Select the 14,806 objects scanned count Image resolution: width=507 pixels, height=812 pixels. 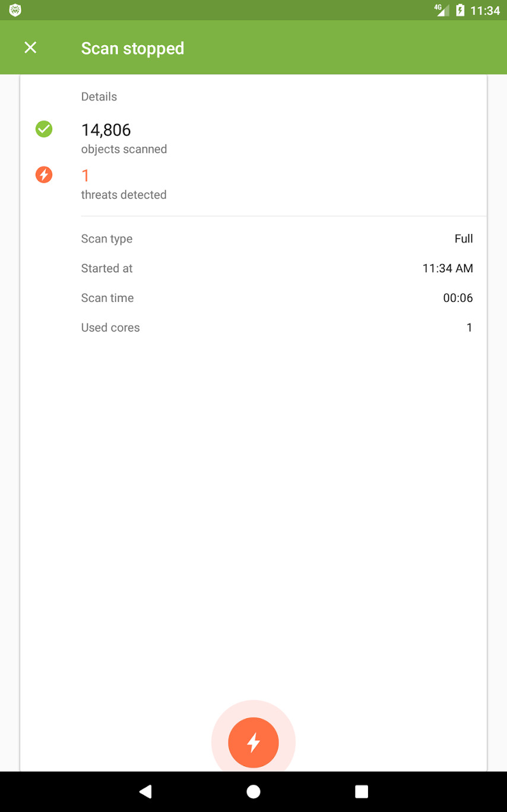[106, 129]
